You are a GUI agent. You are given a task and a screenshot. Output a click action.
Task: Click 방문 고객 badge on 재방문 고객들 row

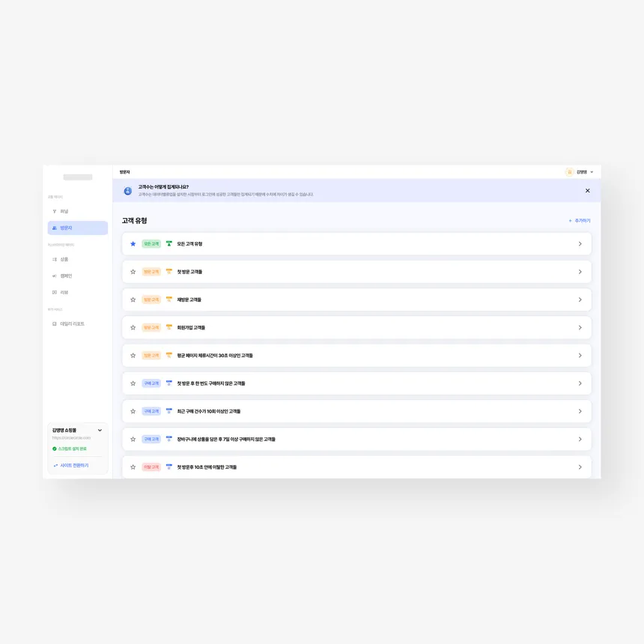pos(151,300)
